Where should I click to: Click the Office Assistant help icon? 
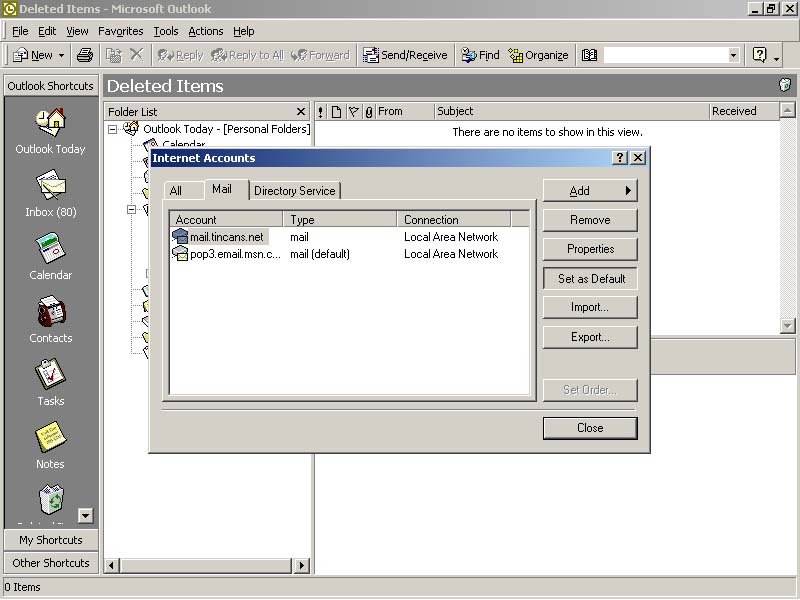click(760, 55)
